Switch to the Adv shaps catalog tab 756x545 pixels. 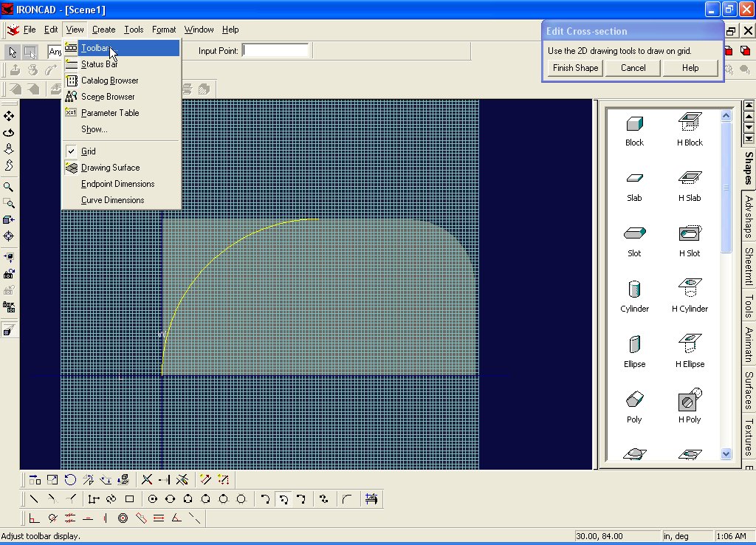coord(749,216)
